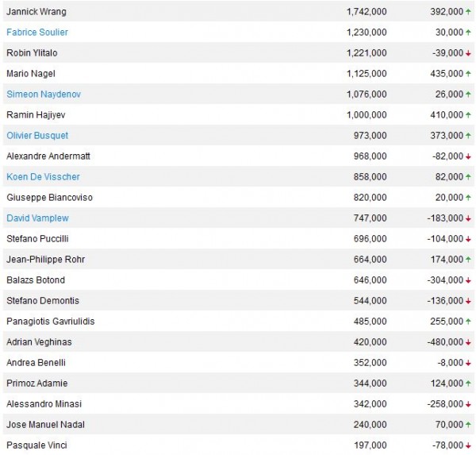The image size is (476, 455).
Task: Open Olivier Busquet player link
Action: coord(37,136)
